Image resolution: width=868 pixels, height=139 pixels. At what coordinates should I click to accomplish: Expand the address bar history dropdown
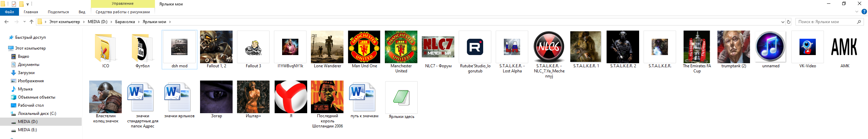[x=783, y=22]
